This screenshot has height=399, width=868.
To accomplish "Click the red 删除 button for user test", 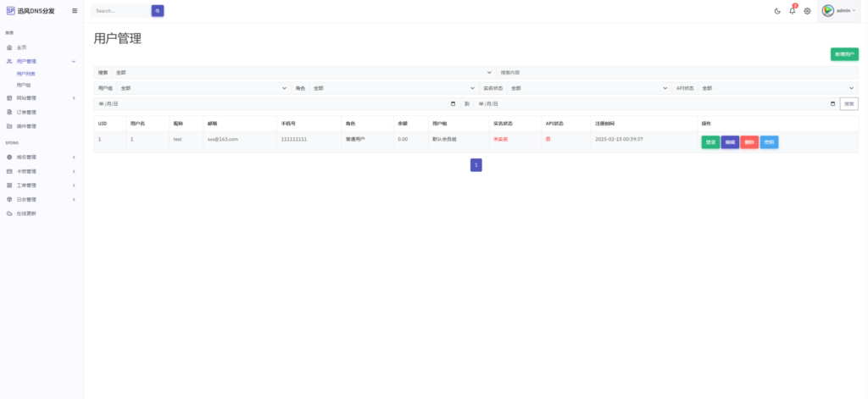I will pos(749,142).
